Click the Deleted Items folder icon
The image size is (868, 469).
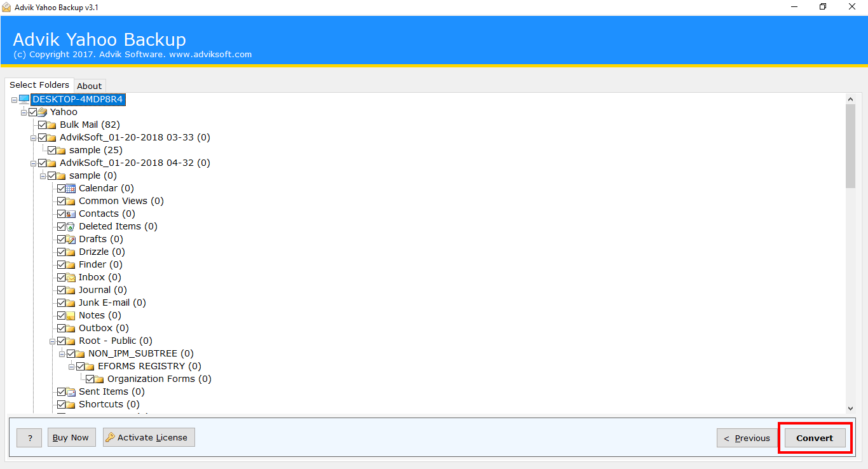(71, 226)
